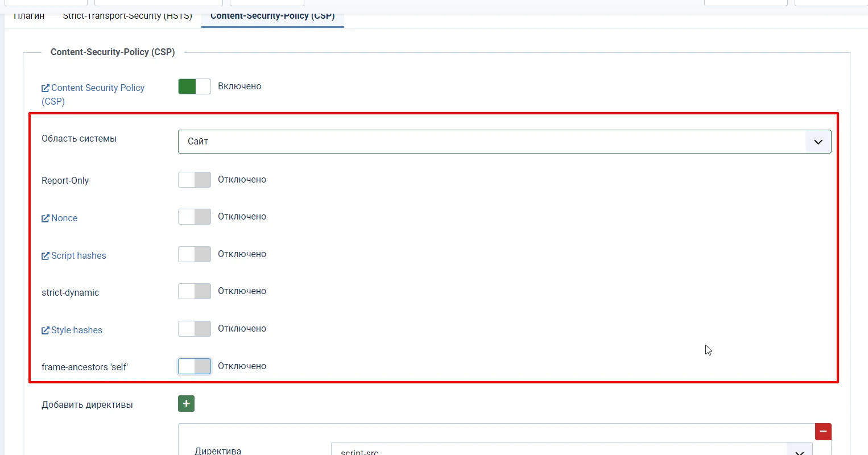Turn on frame-ancestors 'self' switch
The width and height of the screenshot is (868, 455).
coord(195,366)
